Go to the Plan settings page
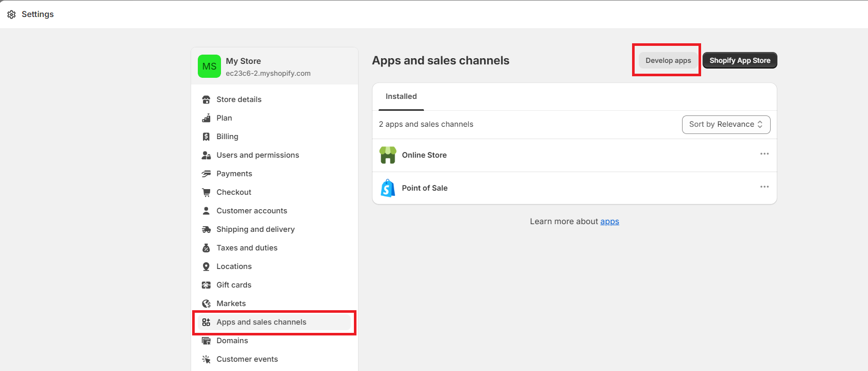The height and width of the screenshot is (371, 868). [274, 118]
